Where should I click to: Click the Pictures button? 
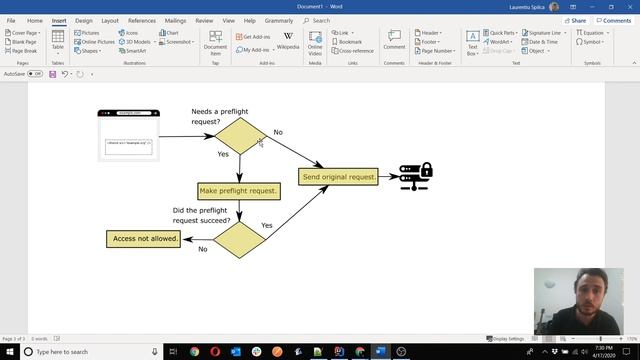(x=87, y=33)
